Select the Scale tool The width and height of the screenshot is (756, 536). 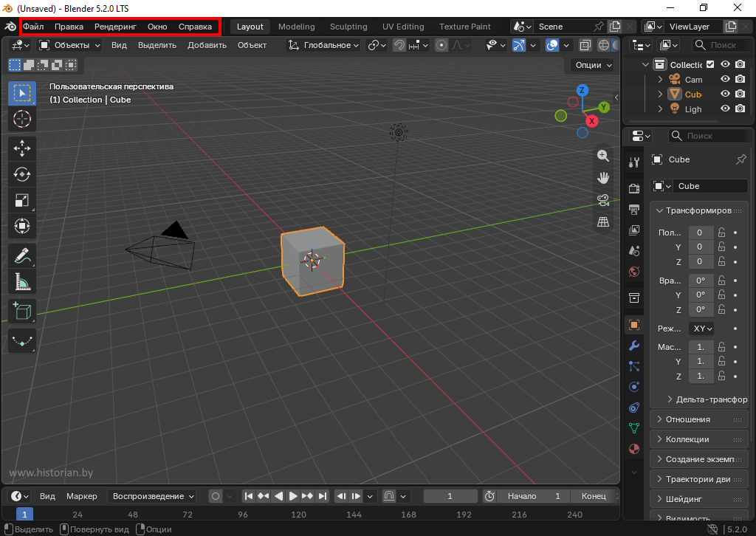pos(22,200)
